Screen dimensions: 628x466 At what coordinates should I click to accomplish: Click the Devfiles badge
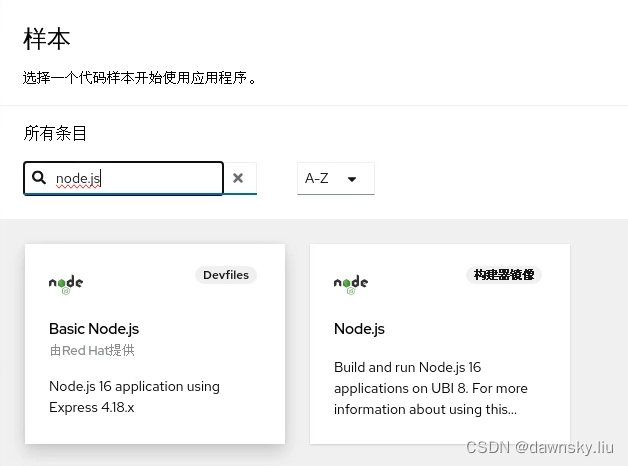(x=226, y=275)
